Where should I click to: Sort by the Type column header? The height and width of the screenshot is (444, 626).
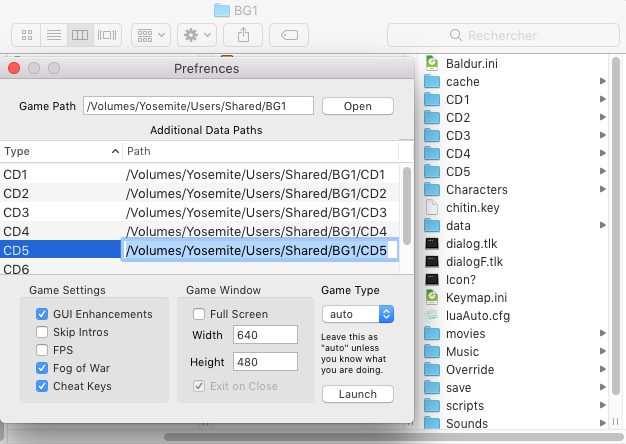pos(61,151)
